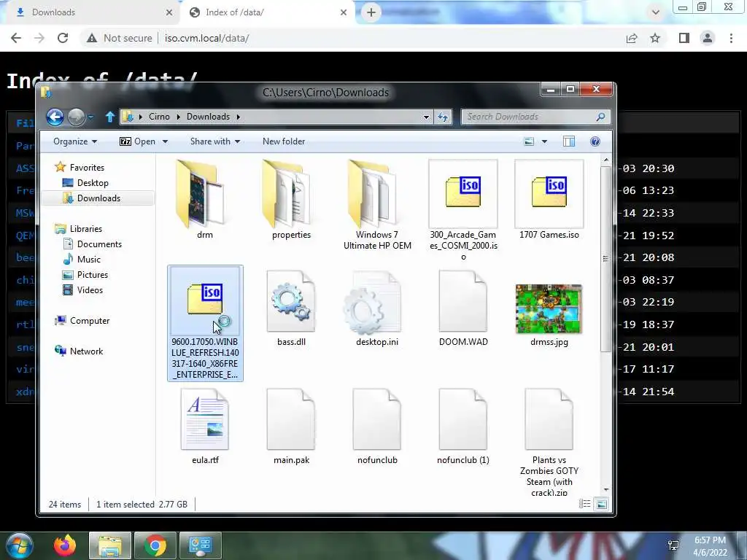Bookmark this page with star icon
This screenshot has height=560, width=747.
click(655, 38)
